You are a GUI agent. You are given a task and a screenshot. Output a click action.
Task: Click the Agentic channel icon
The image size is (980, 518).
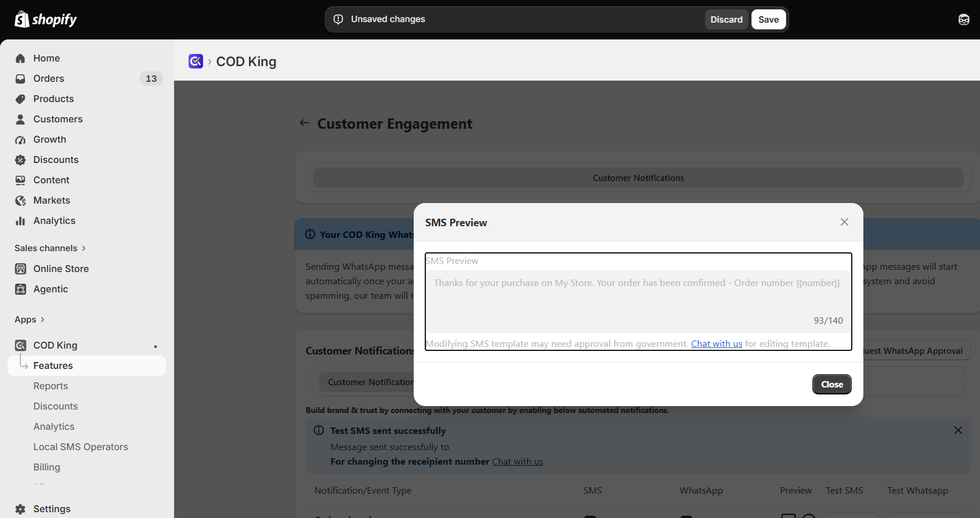(x=20, y=289)
